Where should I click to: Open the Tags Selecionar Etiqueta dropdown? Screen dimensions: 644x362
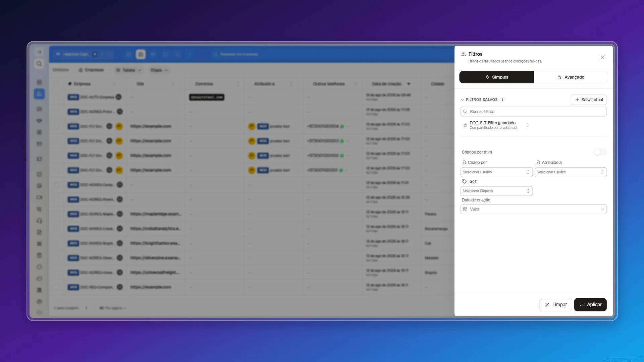496,191
